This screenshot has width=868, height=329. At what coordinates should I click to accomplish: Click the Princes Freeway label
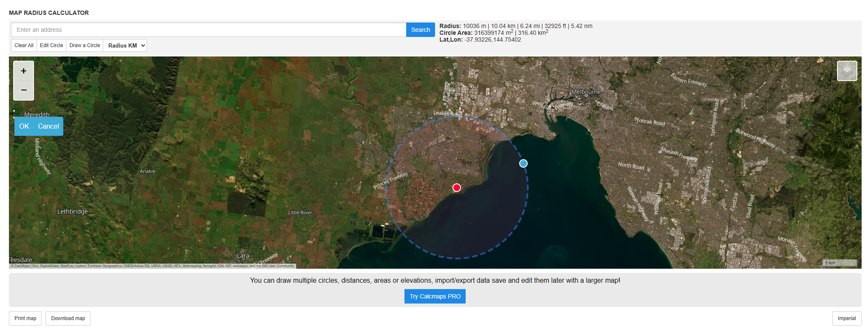[390, 180]
